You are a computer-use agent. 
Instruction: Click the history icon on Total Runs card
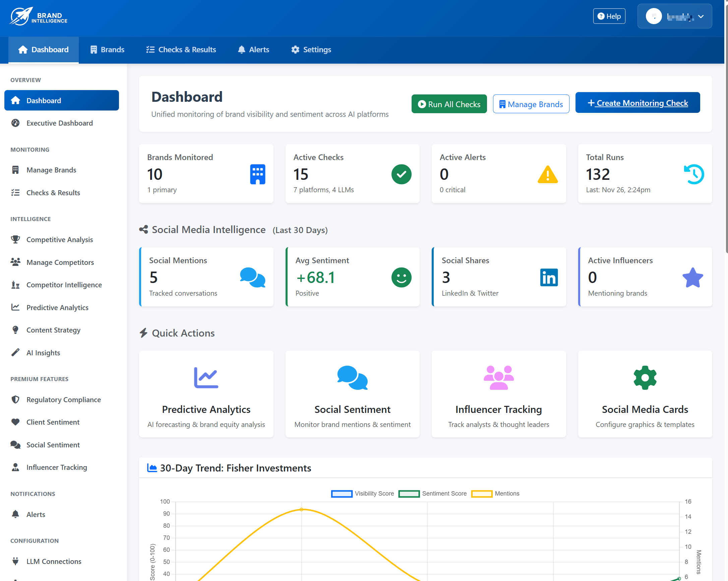[x=694, y=174]
